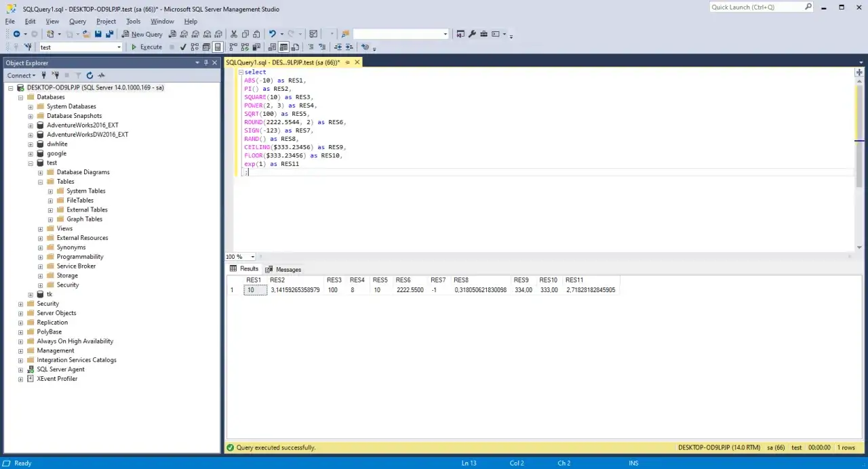Screen dimensions: 868x469
Task: Select SQL Server Agent in Object Explorer
Action: 60,369
